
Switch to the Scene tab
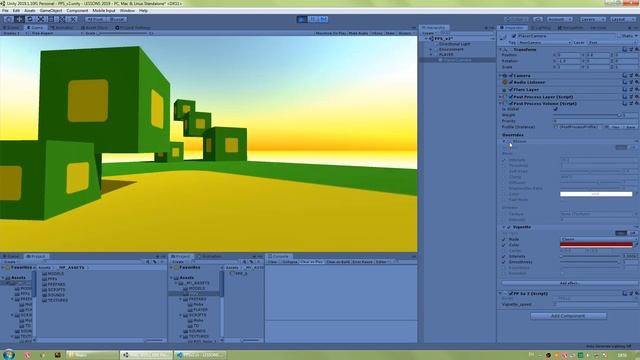click(x=11, y=28)
